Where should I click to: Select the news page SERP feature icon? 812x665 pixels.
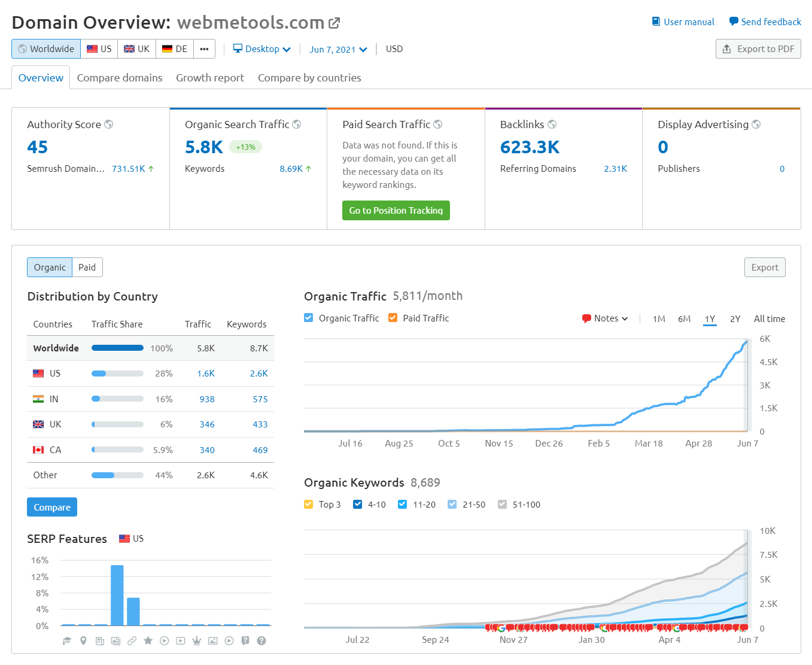click(99, 640)
